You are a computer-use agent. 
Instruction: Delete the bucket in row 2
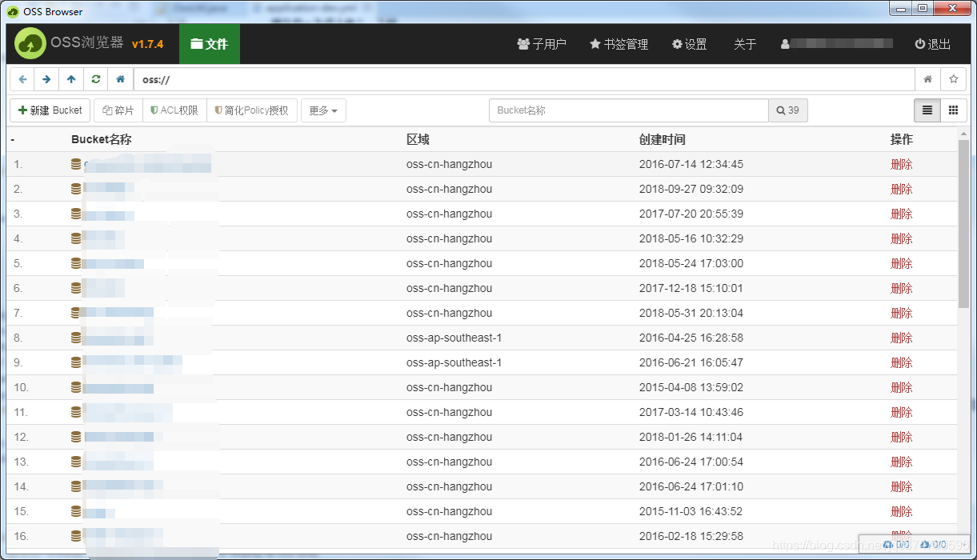902,189
